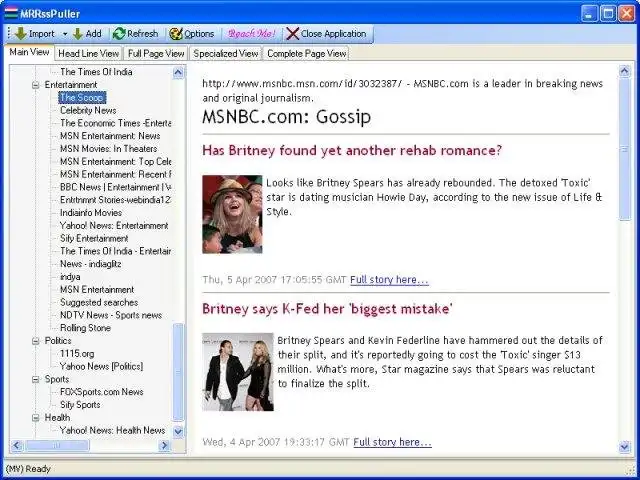Click the (MV) Ready status bar text
This screenshot has width=640, height=480.
[x=28, y=469]
